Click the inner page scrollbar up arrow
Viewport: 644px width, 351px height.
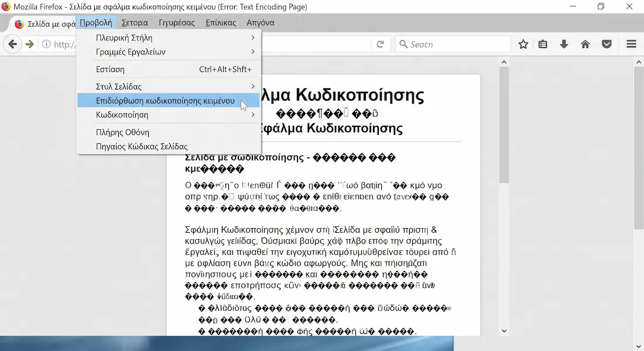point(504,62)
